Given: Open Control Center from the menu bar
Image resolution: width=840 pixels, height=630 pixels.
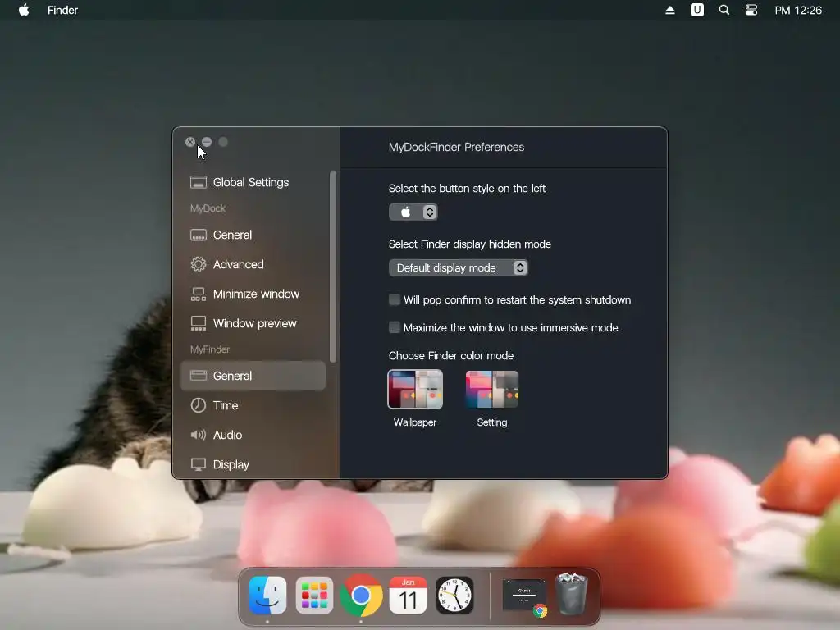Looking at the screenshot, I should tap(751, 10).
